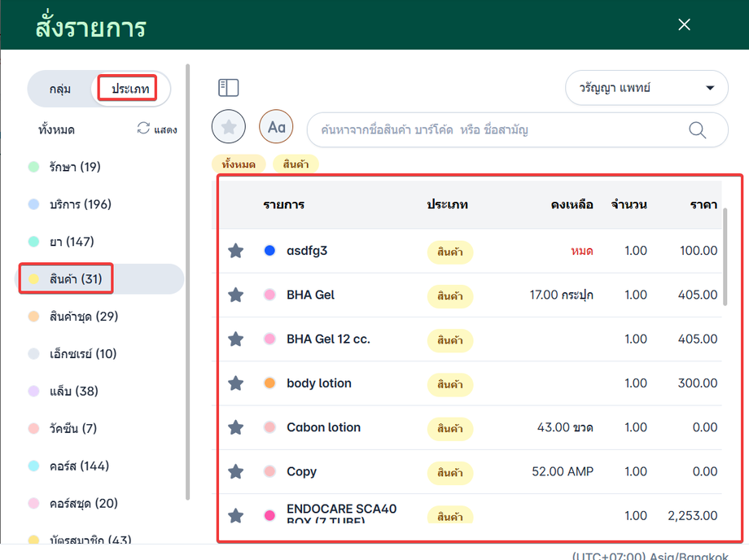Click the Aa text display button
Screen dimensions: 749x560
coord(276,127)
